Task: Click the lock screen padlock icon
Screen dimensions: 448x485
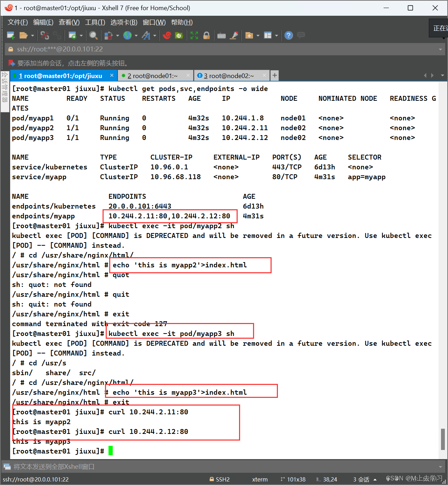Action: 206,35
